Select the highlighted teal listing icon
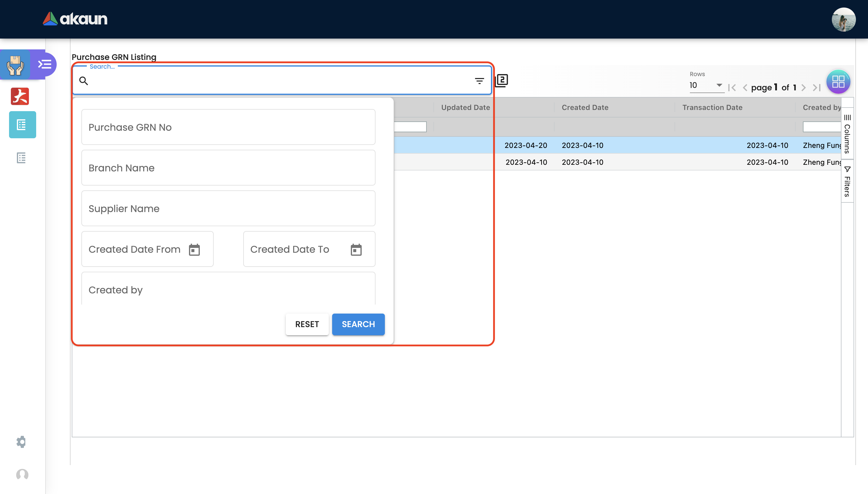Screen dimensions: 868x494 pyautogui.click(x=22, y=125)
